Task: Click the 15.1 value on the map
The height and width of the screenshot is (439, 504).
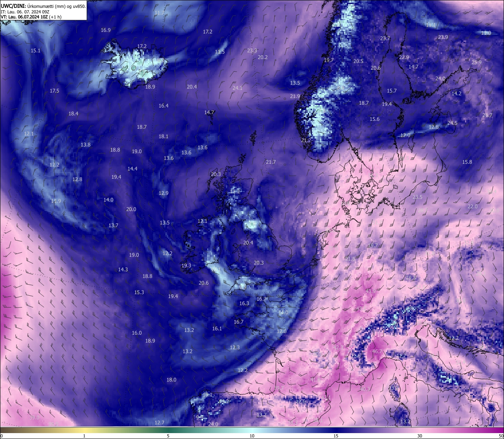Action: (35, 50)
